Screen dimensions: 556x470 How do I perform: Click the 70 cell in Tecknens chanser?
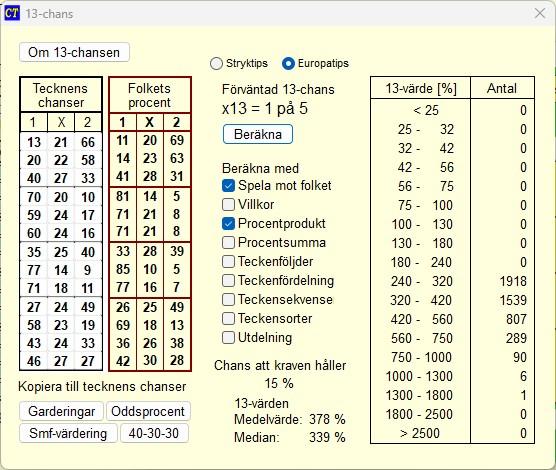coord(34,197)
